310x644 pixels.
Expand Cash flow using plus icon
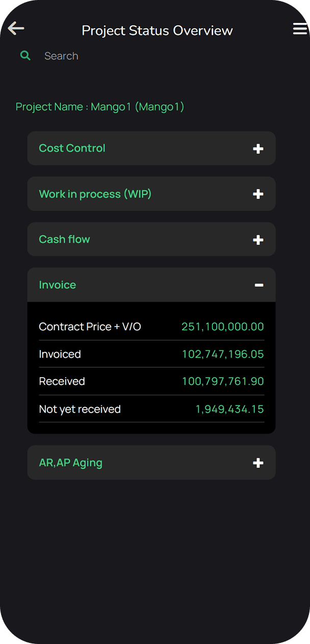click(x=258, y=240)
